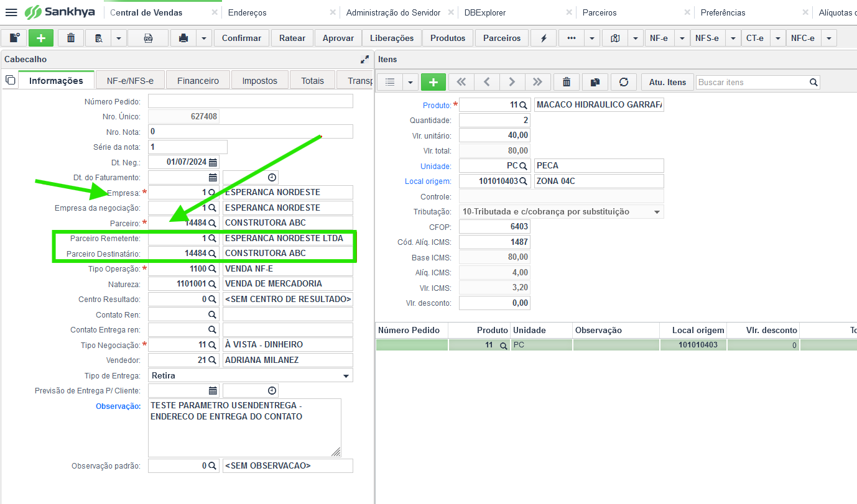Go to the previous item in Itens
Viewport: 857px width, 504px height.
pyautogui.click(x=487, y=82)
